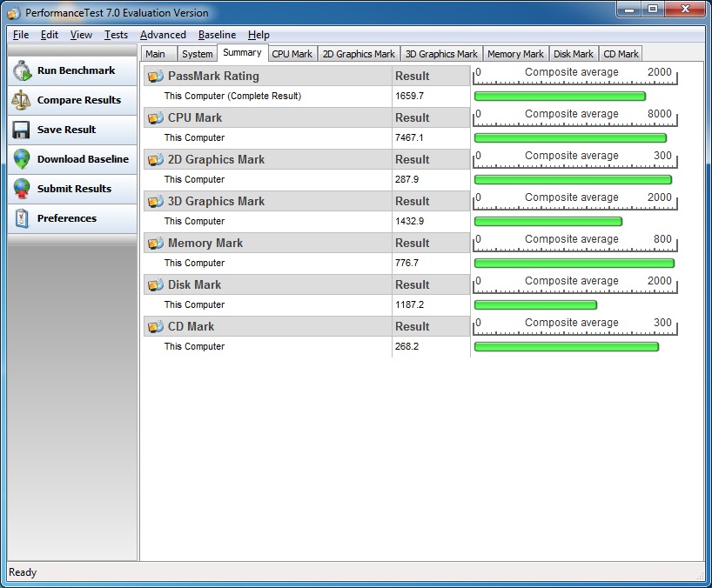Click the Download Baseline globe icon
The image size is (712, 588).
(22, 159)
